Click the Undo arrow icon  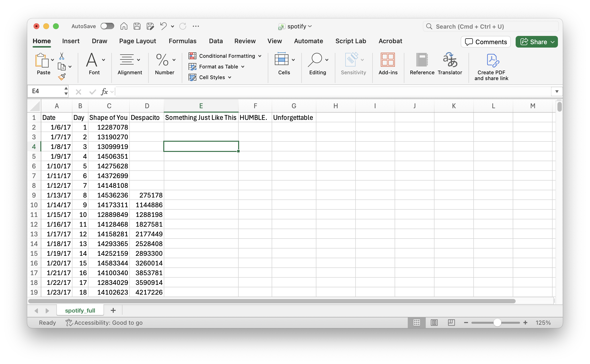[163, 26]
